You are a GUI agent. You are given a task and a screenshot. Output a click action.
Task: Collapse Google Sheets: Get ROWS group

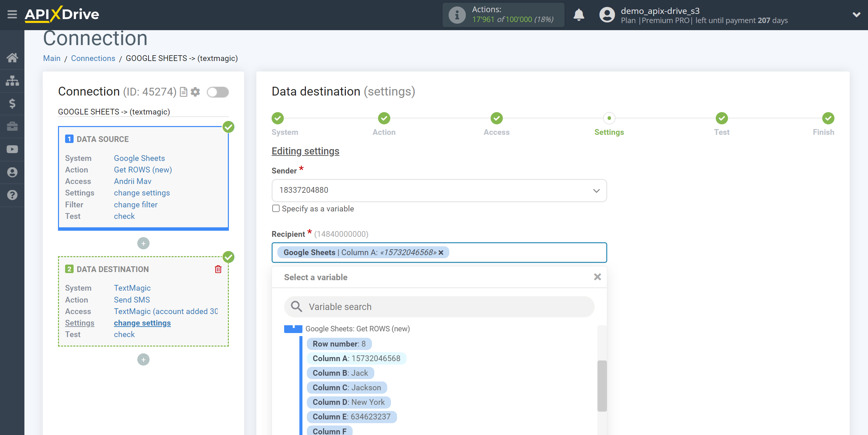pos(293,329)
